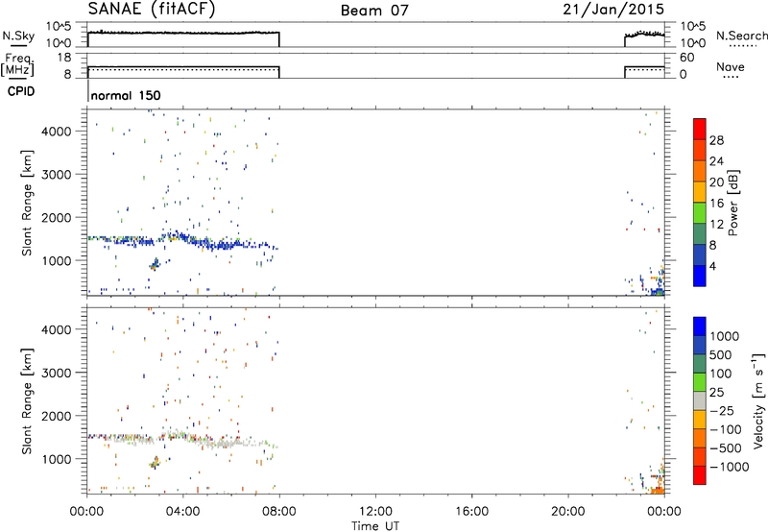
Task: Click the '04:00' time axis label
Action: 183,512
